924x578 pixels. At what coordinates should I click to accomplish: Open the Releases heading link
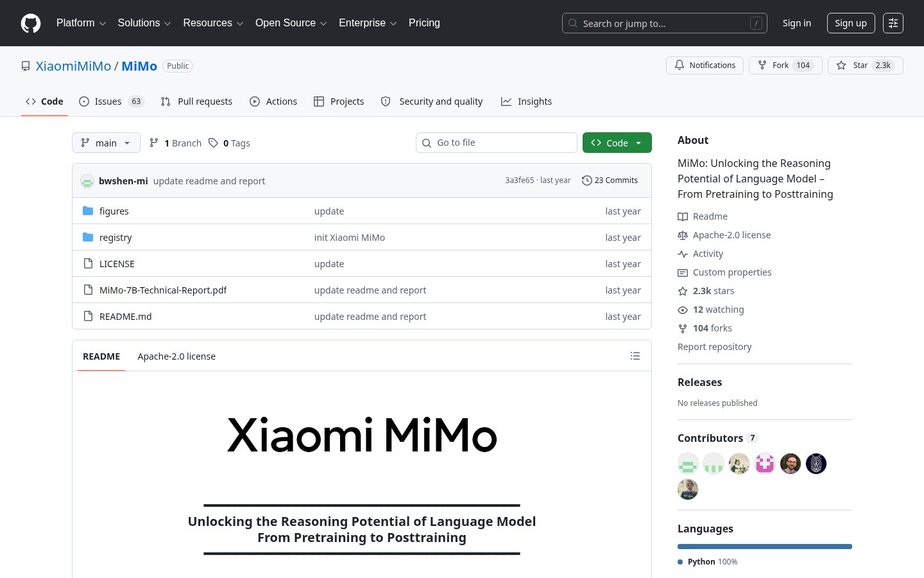pos(699,382)
